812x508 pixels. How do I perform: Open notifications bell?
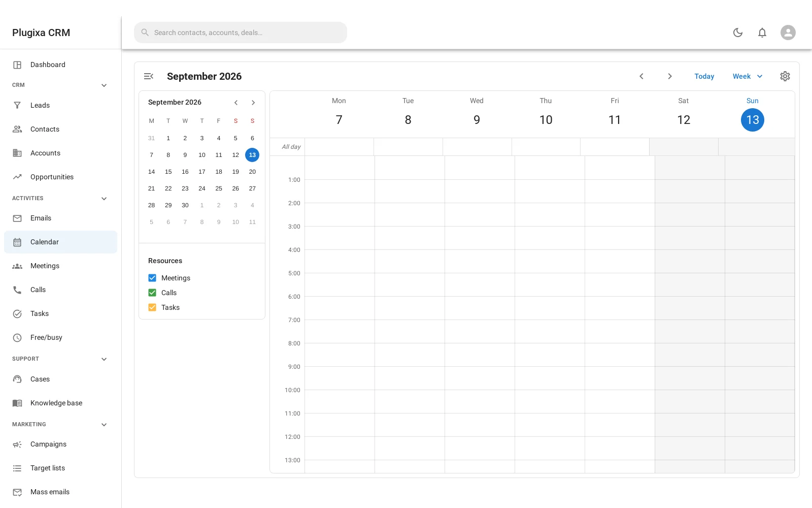click(x=762, y=33)
